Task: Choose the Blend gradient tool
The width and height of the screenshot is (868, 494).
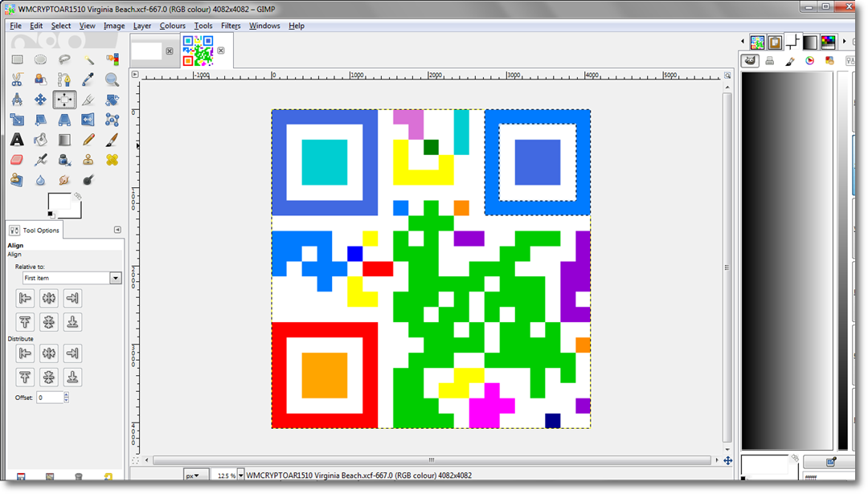Action: [64, 140]
